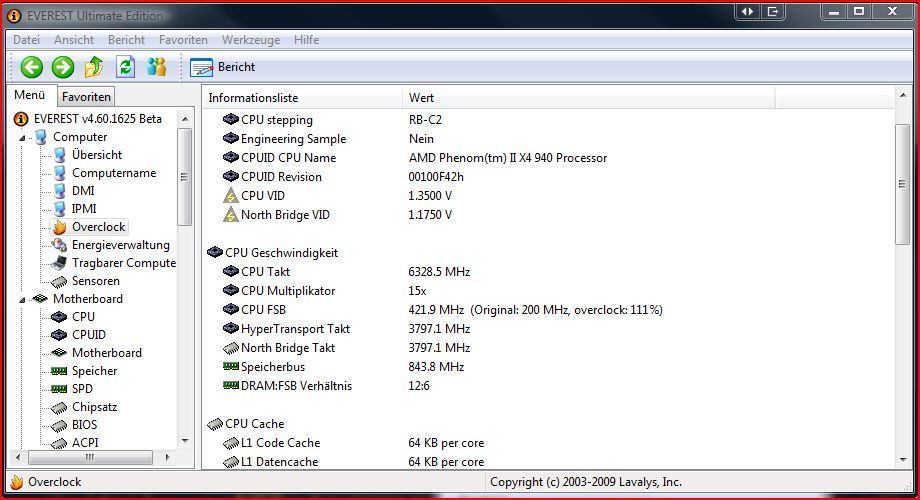920x500 pixels.
Task: Click tree panel scroll up arrow
Action: [185, 119]
